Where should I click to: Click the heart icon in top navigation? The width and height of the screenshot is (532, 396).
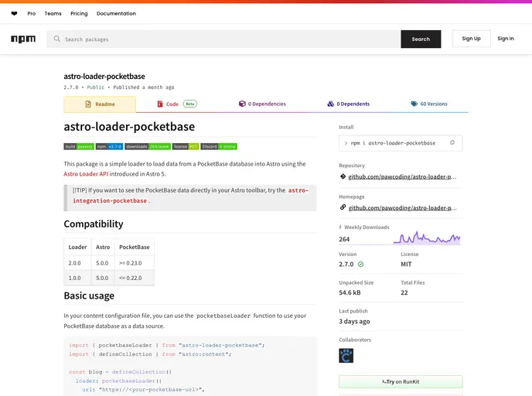14,14
